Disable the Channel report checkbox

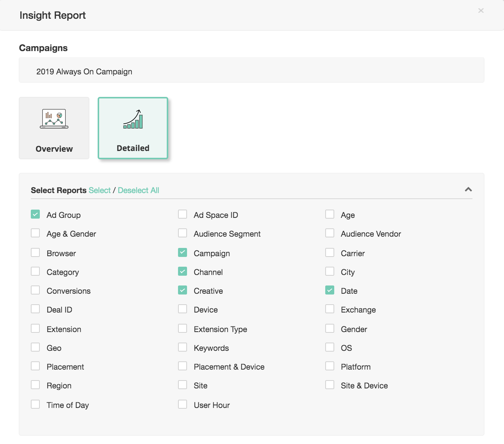[183, 272]
